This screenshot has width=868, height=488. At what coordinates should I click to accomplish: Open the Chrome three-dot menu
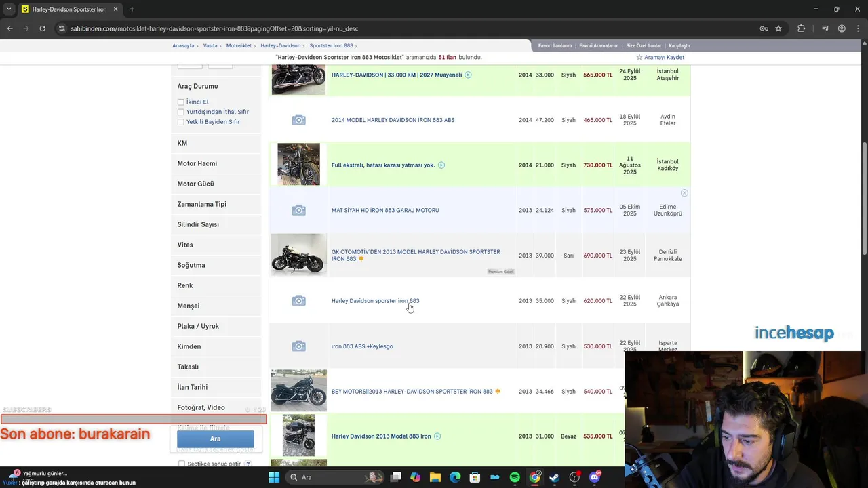coord(858,28)
